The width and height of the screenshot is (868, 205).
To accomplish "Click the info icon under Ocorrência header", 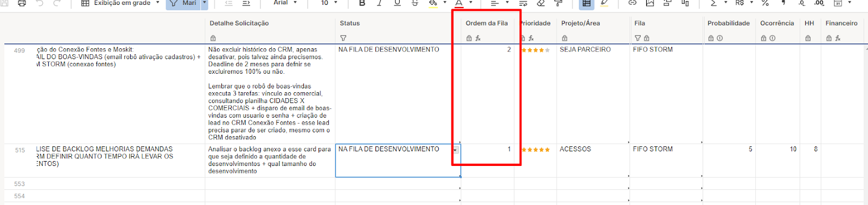I will [773, 38].
